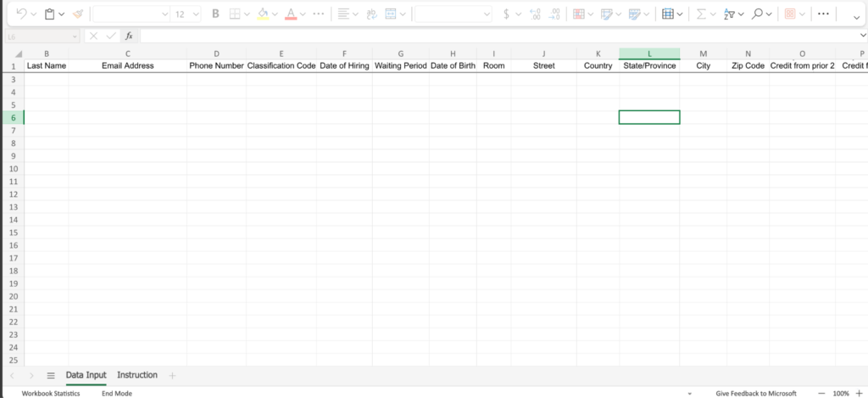This screenshot has height=398, width=868.
Task: Click the Email Address header cell
Action: click(x=128, y=65)
